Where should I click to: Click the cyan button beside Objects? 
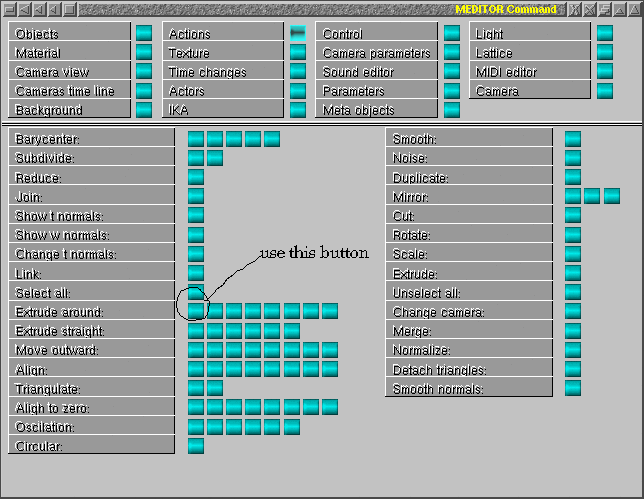point(144,34)
